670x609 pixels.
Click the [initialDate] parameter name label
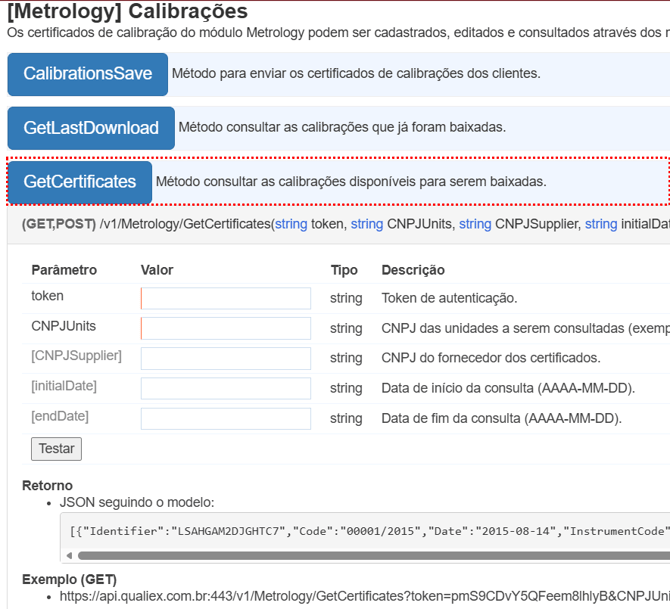(x=64, y=387)
